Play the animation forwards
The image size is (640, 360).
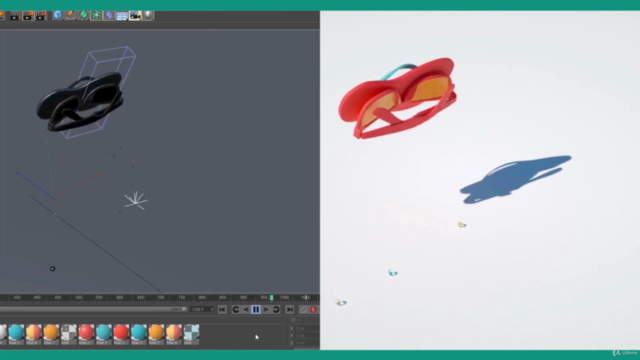pyautogui.click(x=266, y=310)
